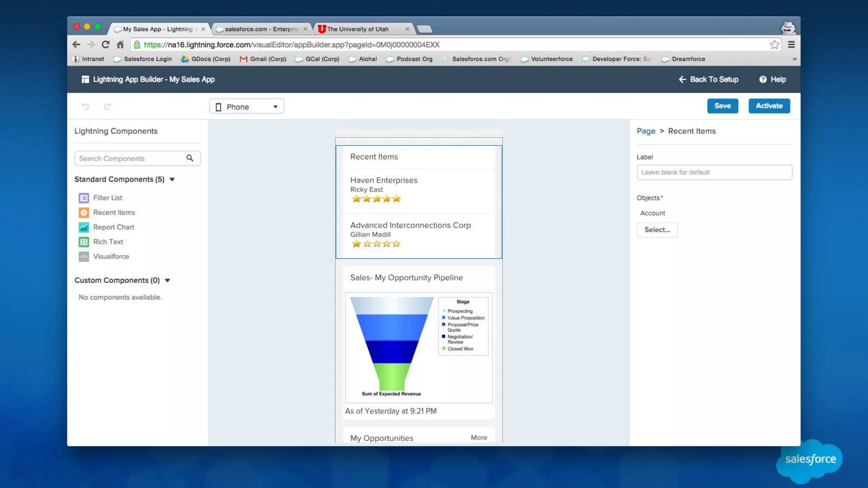Click the Visualforce component icon
Viewport: 868px width, 488px height.
83,257
